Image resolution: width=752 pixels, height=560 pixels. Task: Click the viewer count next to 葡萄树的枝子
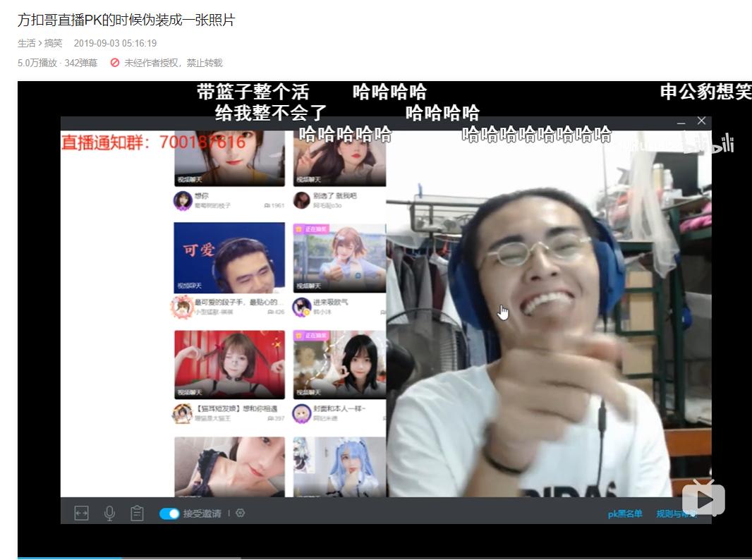(275, 205)
